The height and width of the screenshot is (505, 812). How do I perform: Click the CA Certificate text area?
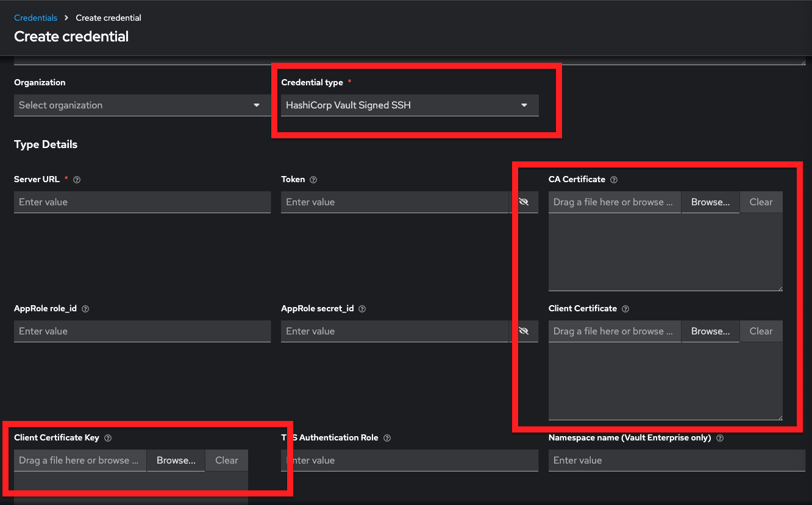tap(665, 252)
